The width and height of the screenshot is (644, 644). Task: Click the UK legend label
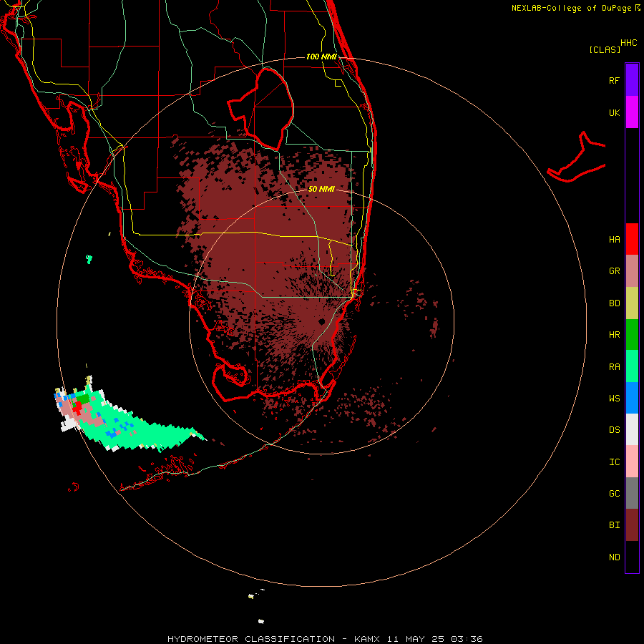tap(614, 112)
